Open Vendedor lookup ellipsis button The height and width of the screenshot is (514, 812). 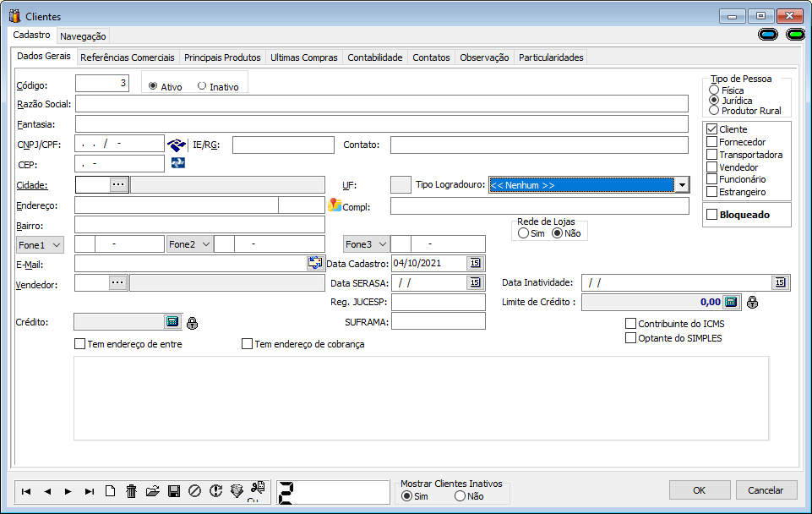[118, 282]
